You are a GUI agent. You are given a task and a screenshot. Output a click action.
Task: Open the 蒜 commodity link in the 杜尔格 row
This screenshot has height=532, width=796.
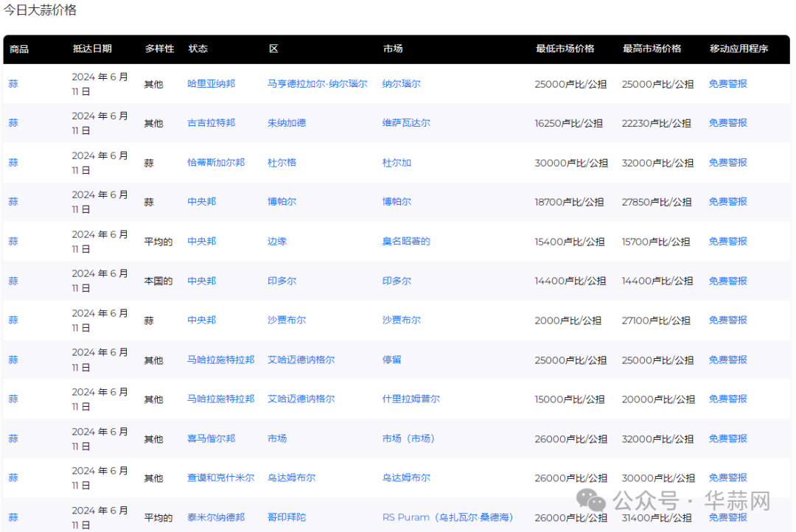pyautogui.click(x=13, y=162)
